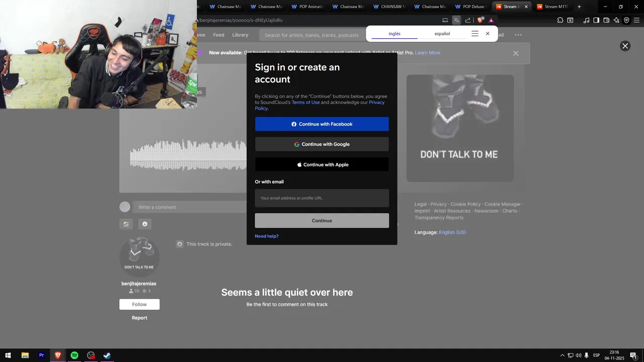The height and width of the screenshot is (362, 644).
Task: Open the browser extensions puzzle icon
Action: click(560, 20)
